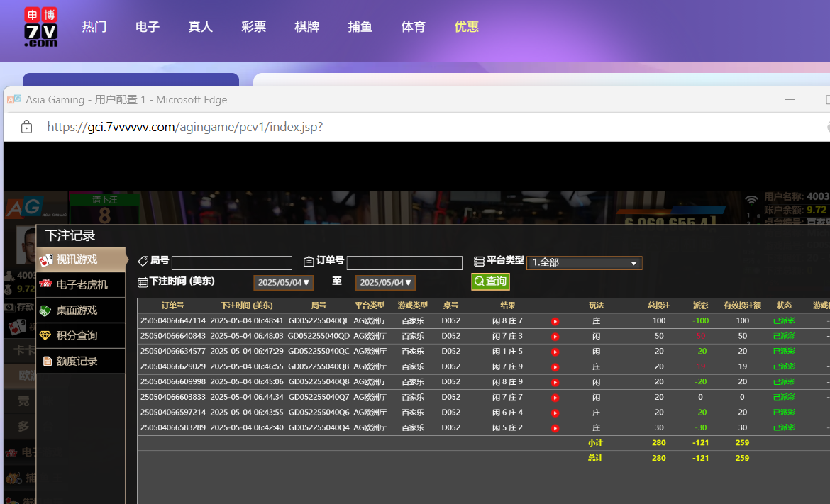830x504 pixels.
Task: Click the 局号 text input field
Action: click(x=231, y=263)
